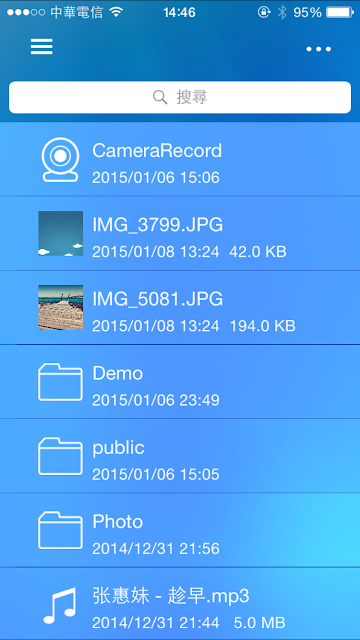Tap the Bluetooth status bar icon
Viewport: 360px width, 640px height.
tap(282, 12)
